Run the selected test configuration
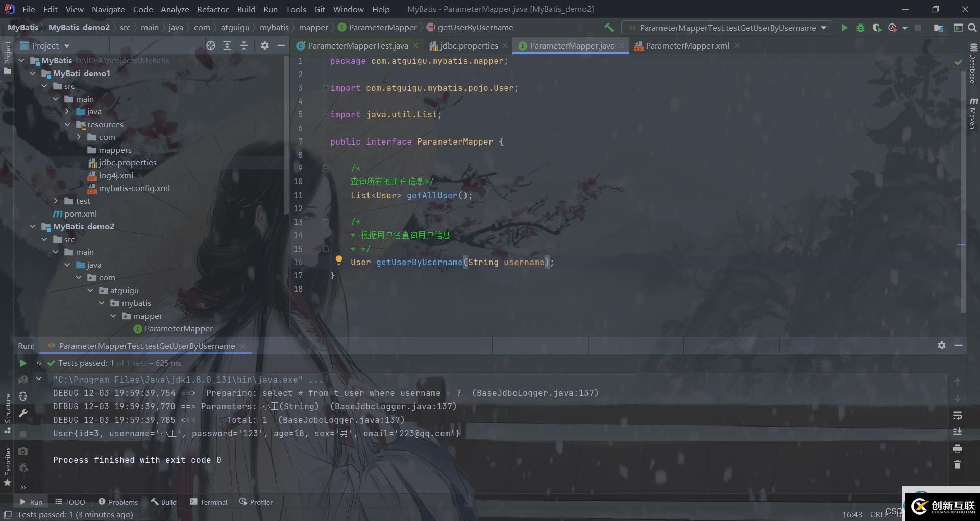Screen dimensions: 980x521 [x=844, y=28]
